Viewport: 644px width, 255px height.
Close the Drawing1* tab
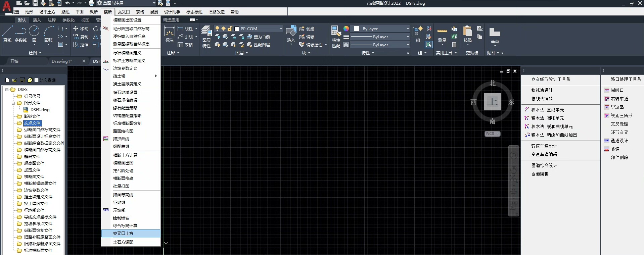coord(84,61)
